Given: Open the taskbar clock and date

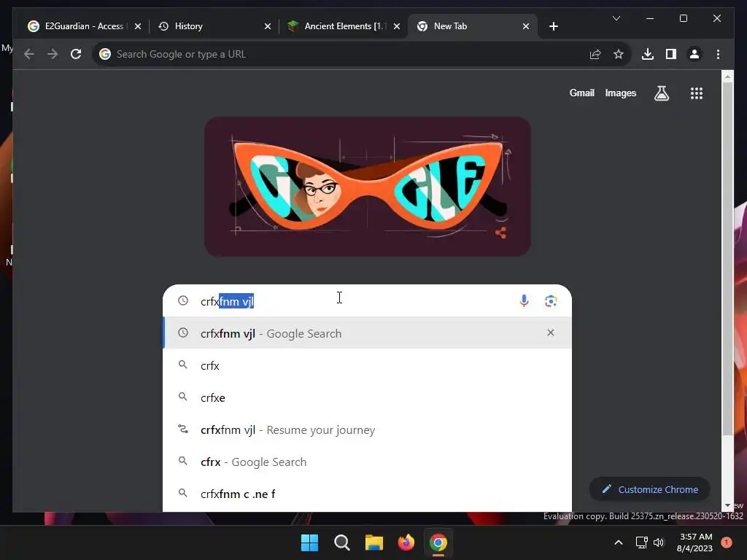Looking at the screenshot, I should [694, 542].
